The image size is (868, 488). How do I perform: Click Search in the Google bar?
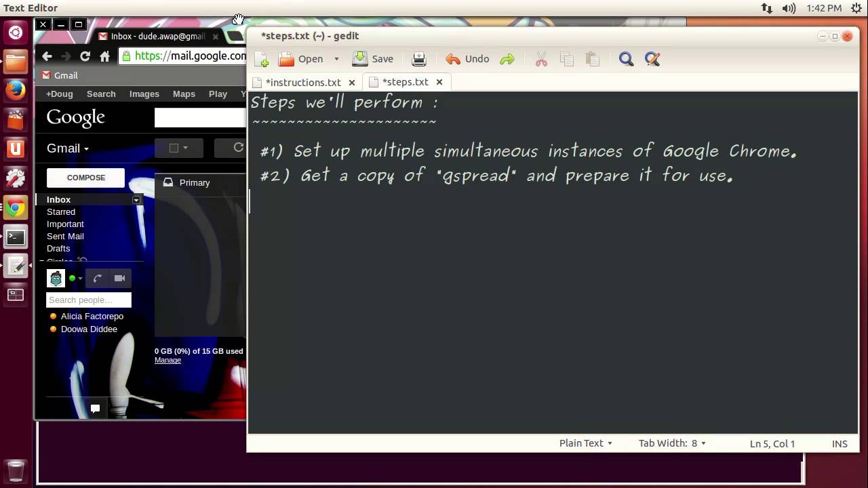click(x=101, y=94)
